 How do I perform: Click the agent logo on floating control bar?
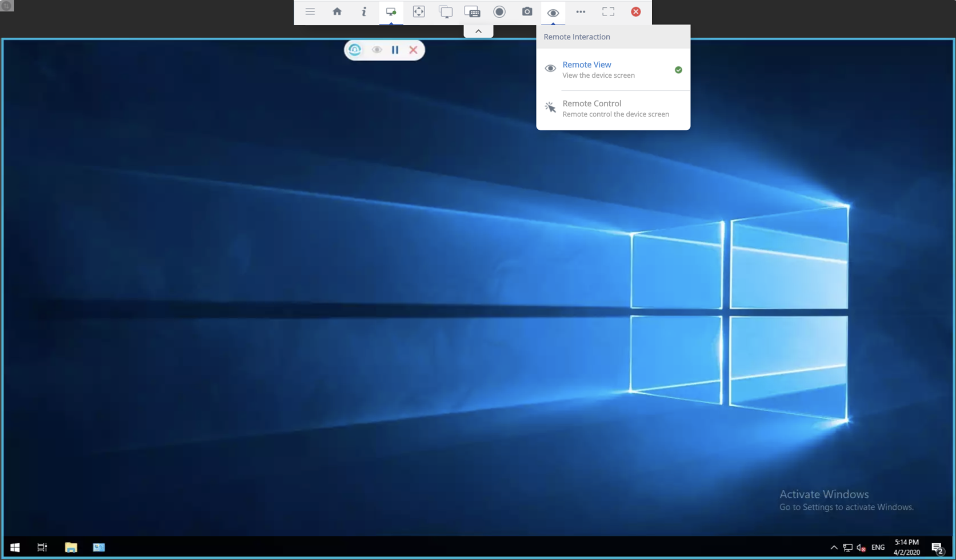(x=355, y=50)
